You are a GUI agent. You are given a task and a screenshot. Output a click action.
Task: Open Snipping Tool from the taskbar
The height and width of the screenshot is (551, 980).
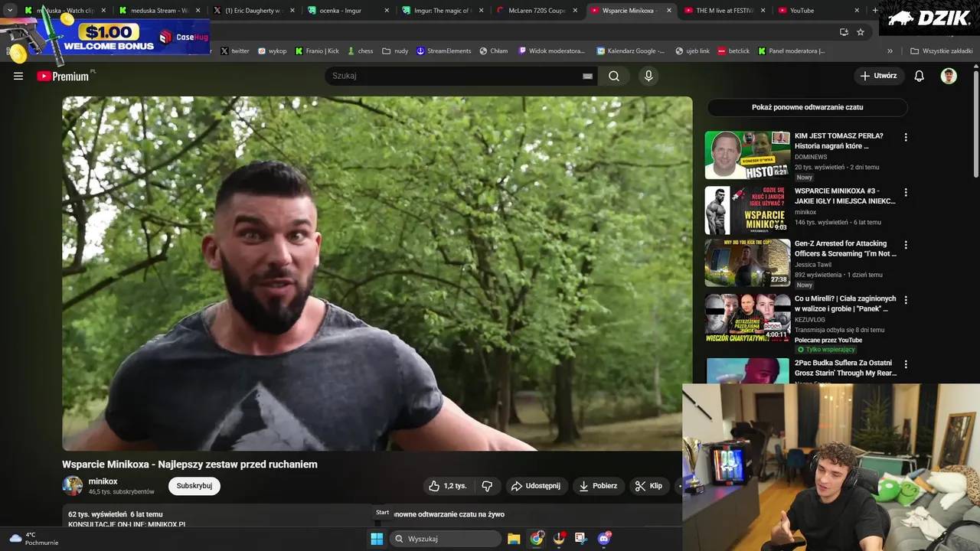pos(581,539)
